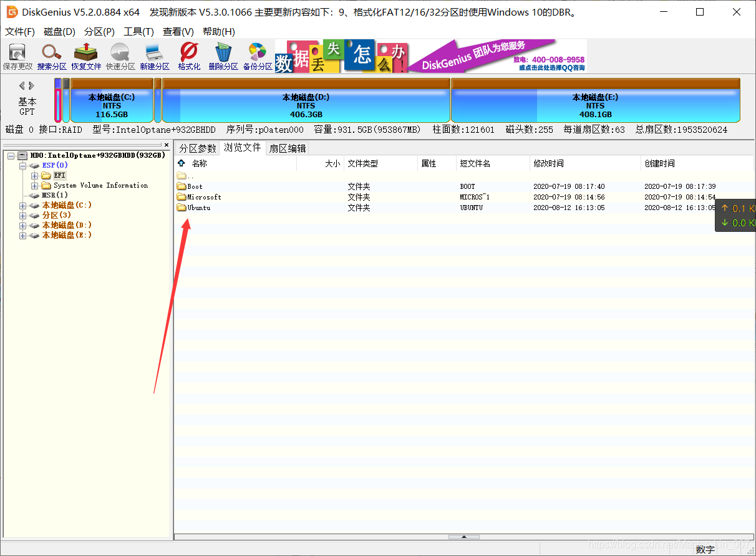
Task: Click the '..' parent directory folder icon
Action: 182,176
